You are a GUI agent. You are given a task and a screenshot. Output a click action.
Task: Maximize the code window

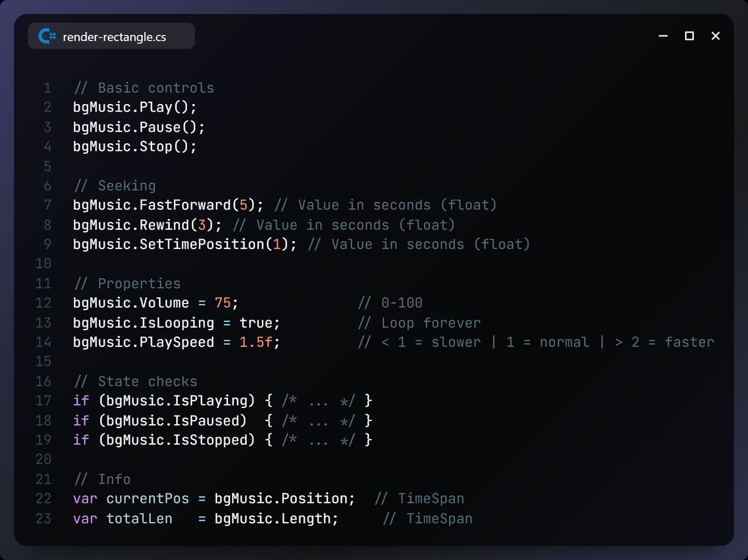(x=689, y=36)
